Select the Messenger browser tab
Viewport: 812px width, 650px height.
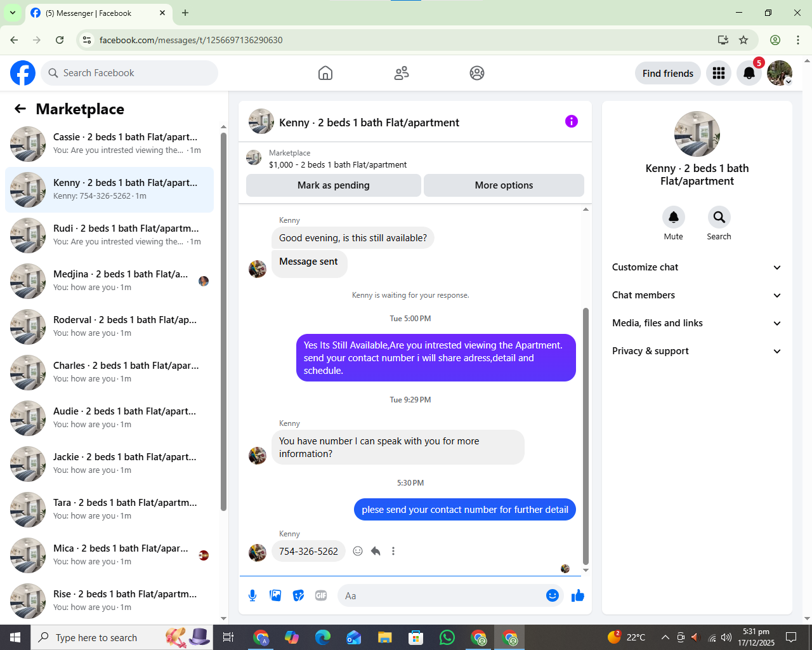98,13
